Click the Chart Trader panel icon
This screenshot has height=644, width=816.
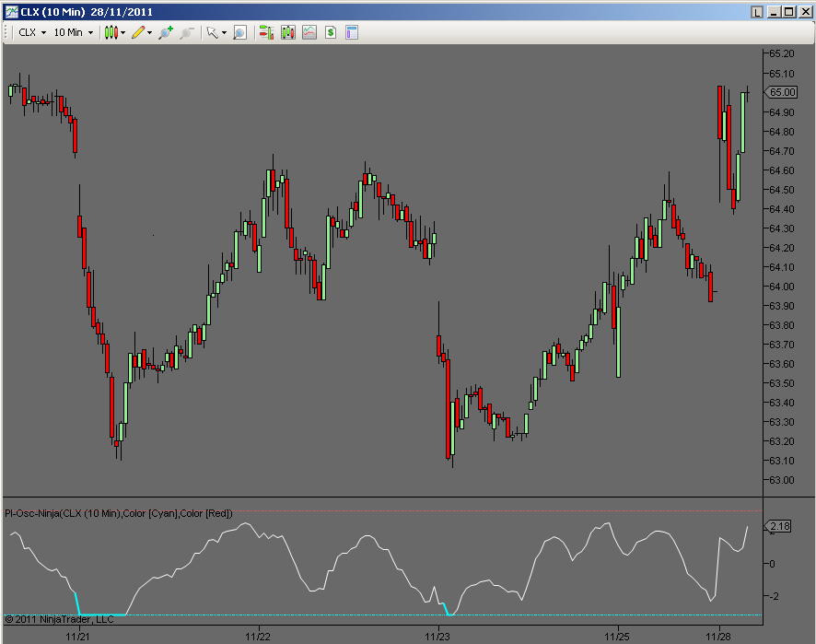266,32
